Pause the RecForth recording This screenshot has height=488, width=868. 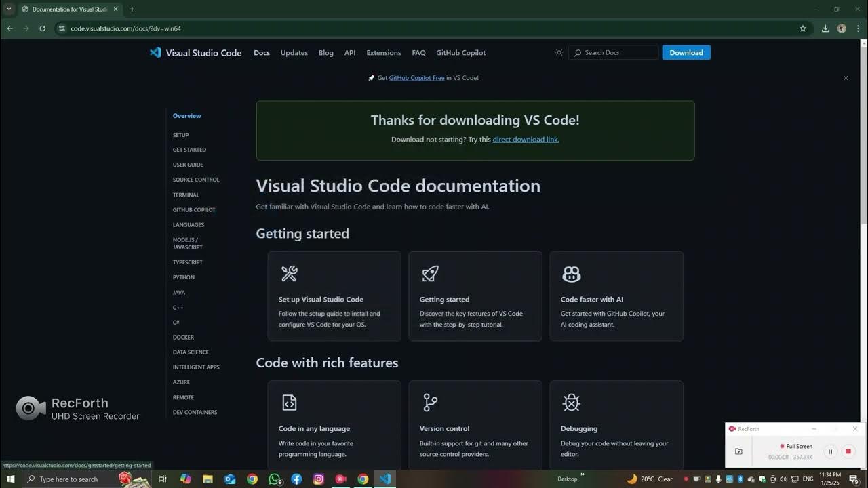tap(830, 451)
